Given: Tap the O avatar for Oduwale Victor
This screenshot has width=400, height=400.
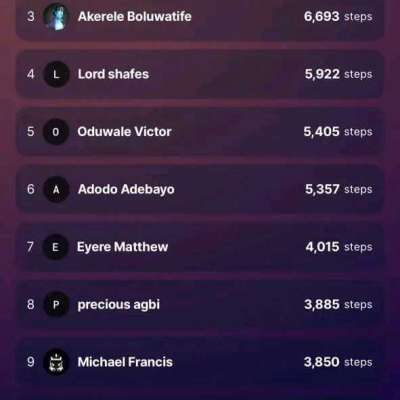Looking at the screenshot, I should (56, 132).
